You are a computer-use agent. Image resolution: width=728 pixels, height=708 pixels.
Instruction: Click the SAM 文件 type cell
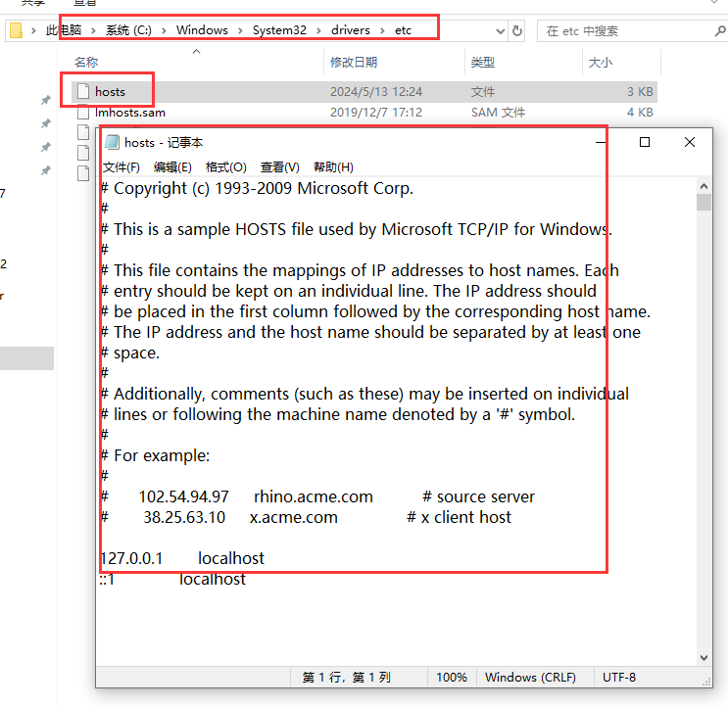pos(498,113)
